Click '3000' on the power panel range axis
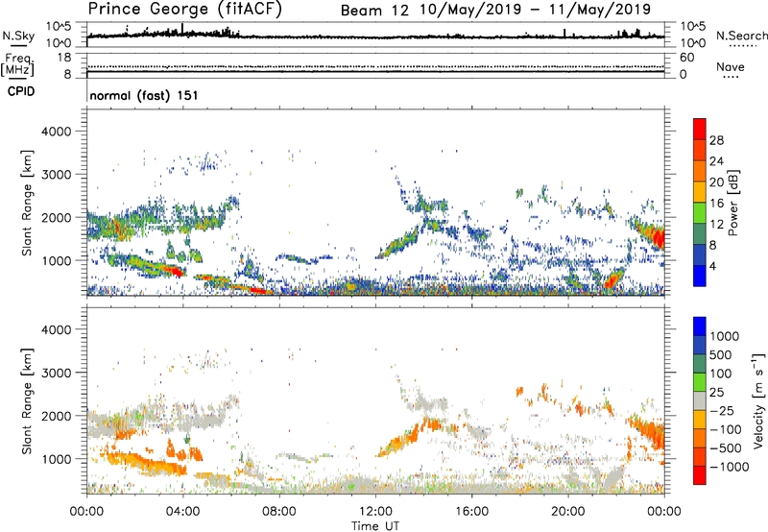The width and height of the screenshot is (768, 532). coord(57,175)
